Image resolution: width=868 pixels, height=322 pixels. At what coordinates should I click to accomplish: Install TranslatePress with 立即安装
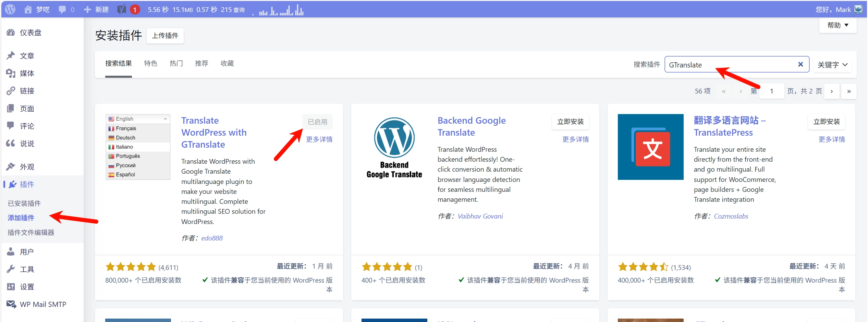click(827, 122)
